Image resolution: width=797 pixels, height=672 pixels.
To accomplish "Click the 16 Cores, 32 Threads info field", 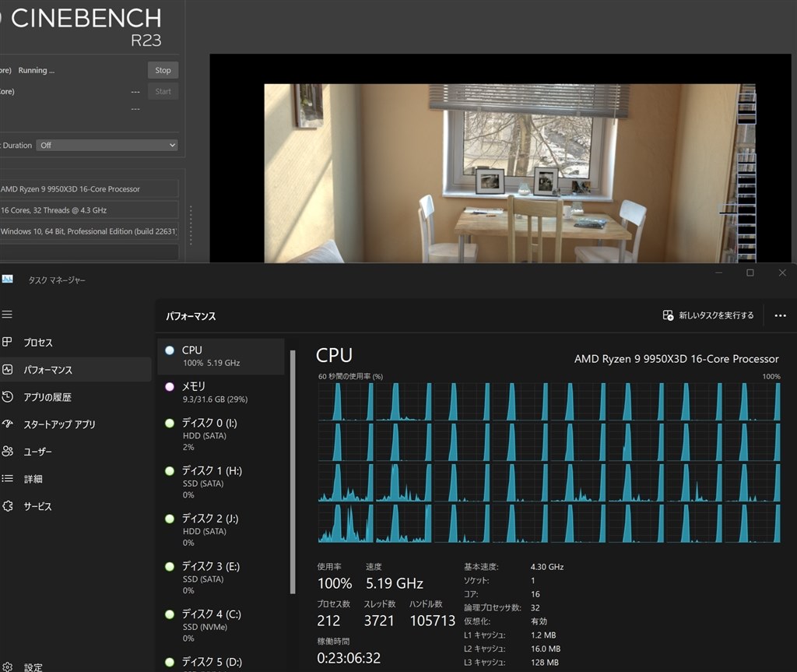I will 89,210.
